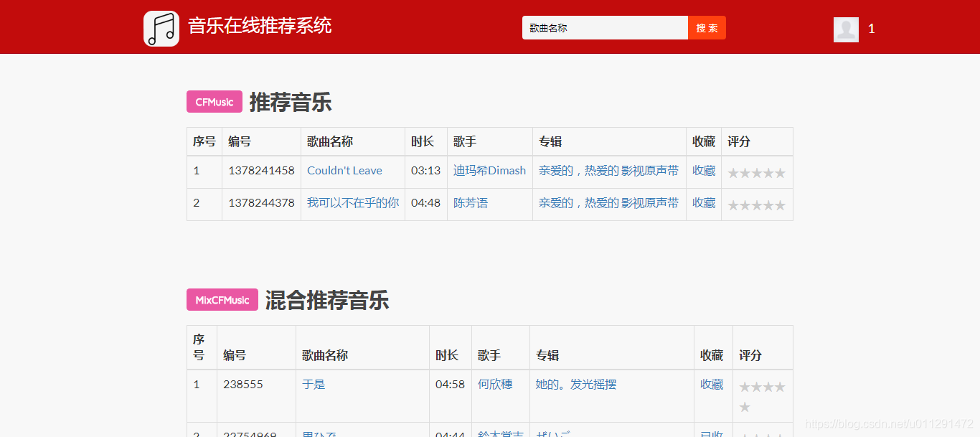Open the song 'Couldn't Leave'
Screen dimensions: 980x437
pos(344,171)
